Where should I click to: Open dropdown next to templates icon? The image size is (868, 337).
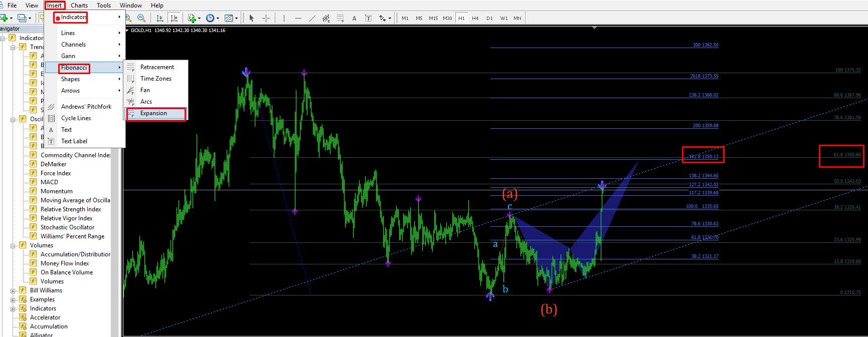[x=236, y=19]
